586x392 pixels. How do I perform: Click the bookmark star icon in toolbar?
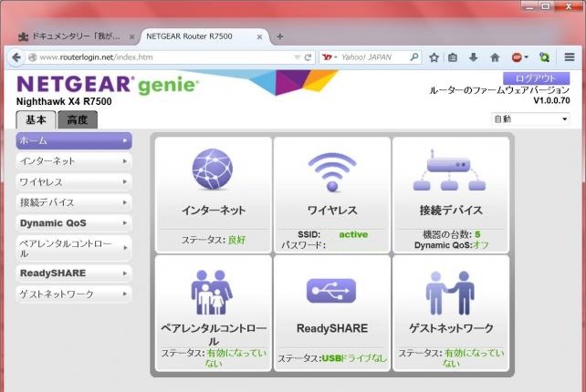click(x=434, y=57)
